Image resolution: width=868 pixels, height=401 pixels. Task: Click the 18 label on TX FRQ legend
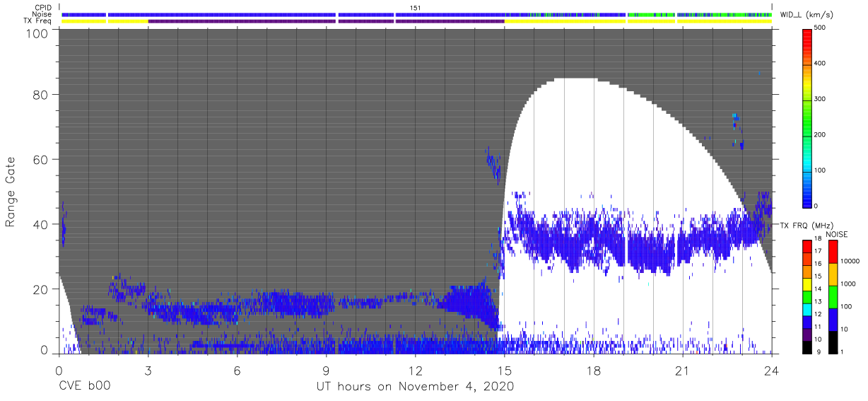pos(818,239)
